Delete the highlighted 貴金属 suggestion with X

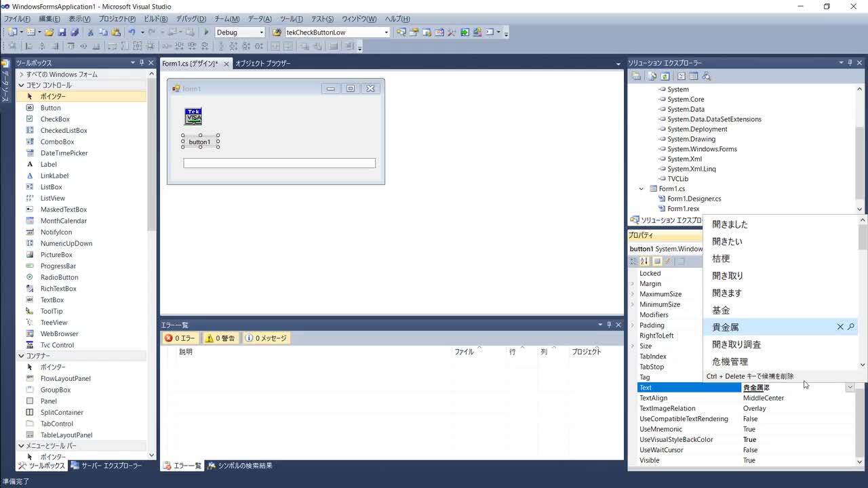(x=840, y=327)
